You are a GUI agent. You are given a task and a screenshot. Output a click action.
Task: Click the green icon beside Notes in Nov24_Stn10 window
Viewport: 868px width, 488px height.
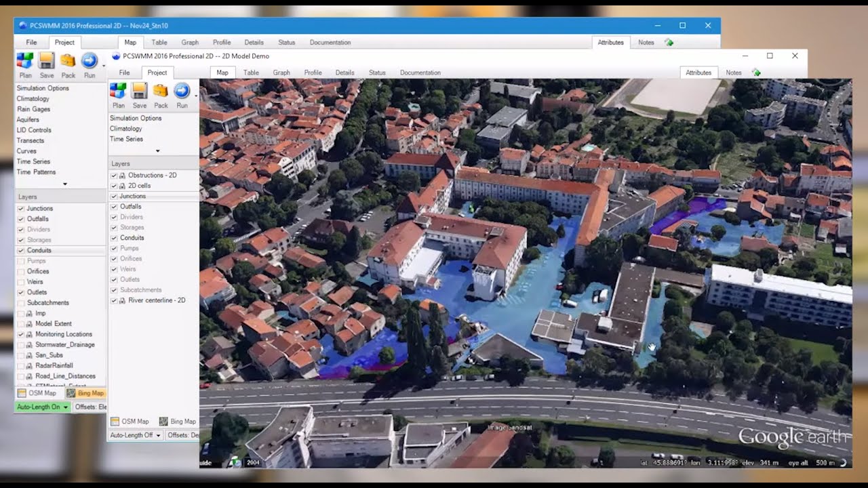tap(669, 42)
